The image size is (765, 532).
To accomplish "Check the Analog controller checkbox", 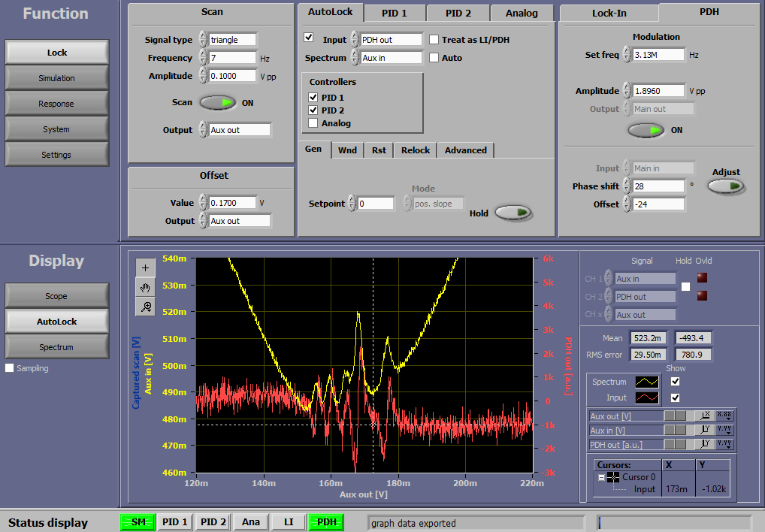I will click(313, 123).
